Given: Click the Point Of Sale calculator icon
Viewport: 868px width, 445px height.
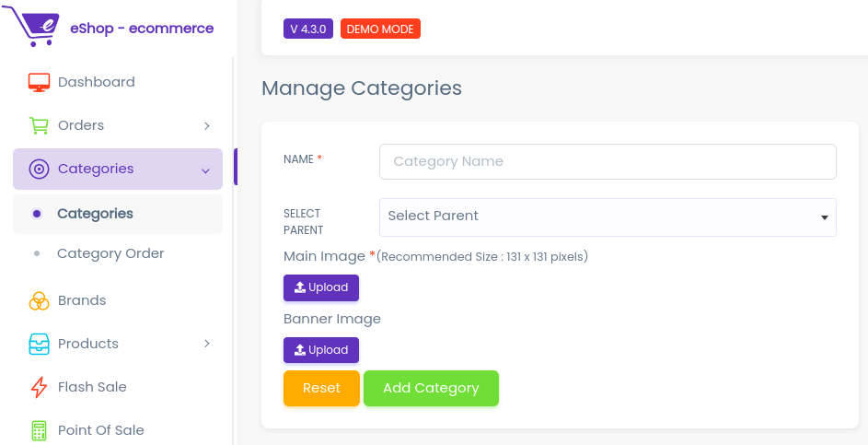Looking at the screenshot, I should tap(39, 430).
